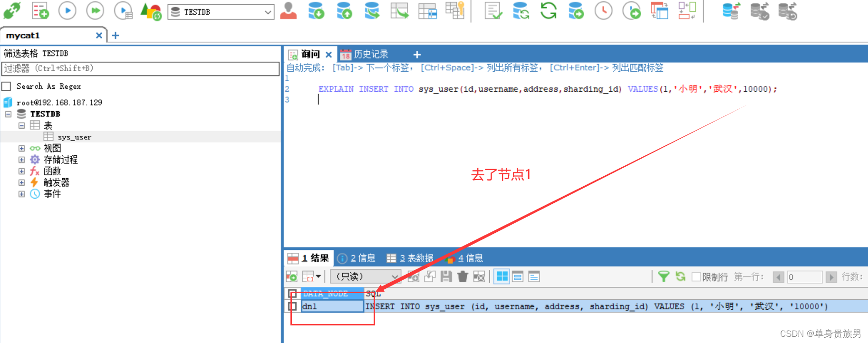Switch result to form view
The width and height of the screenshot is (868, 343).
[x=518, y=276]
